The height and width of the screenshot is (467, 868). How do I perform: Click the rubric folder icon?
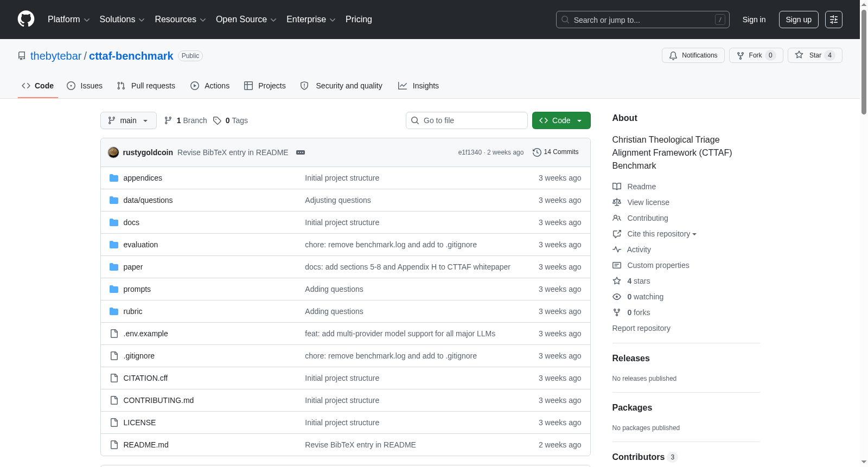[x=114, y=311]
